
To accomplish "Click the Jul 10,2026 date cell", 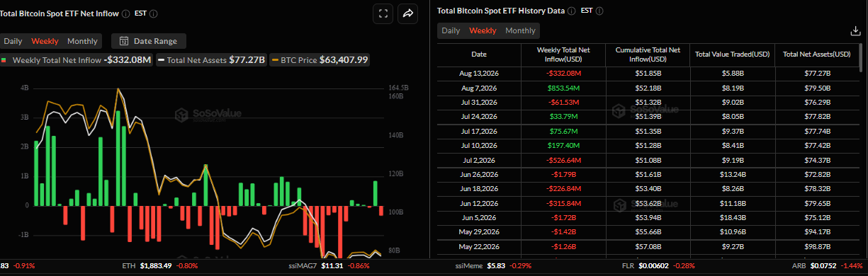I will tap(479, 145).
